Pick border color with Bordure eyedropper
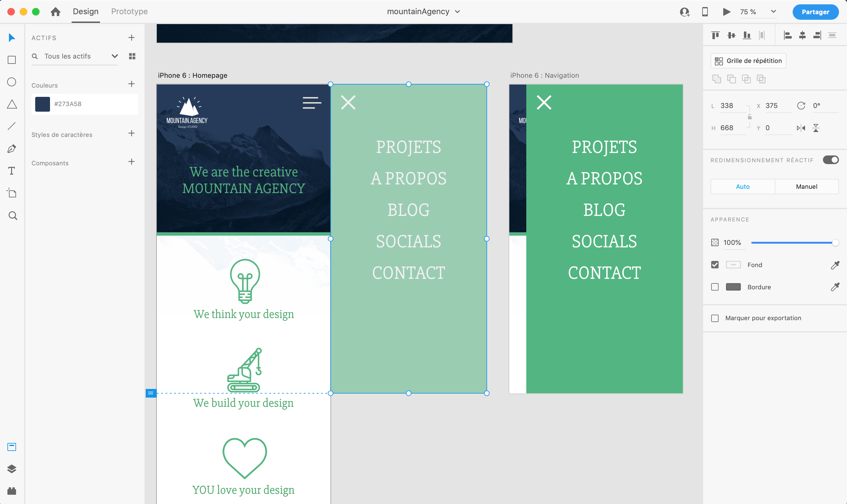 pos(835,287)
